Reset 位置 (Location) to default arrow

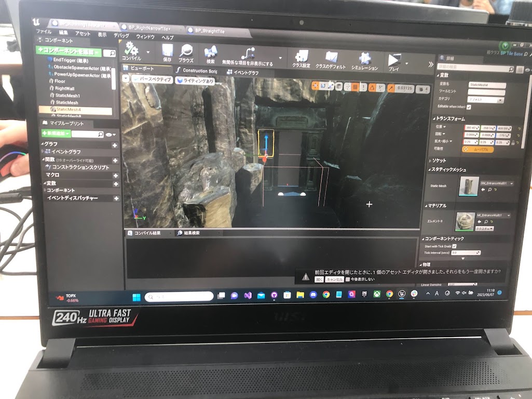click(x=519, y=129)
